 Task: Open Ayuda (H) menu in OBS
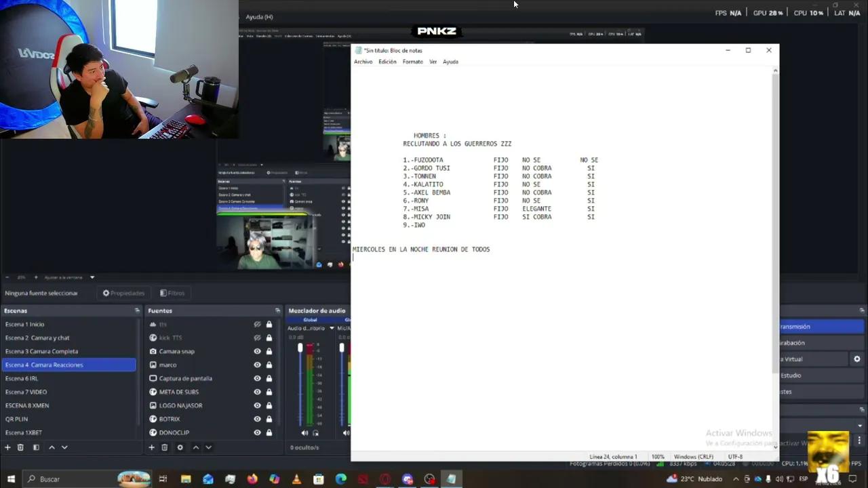[x=259, y=17]
